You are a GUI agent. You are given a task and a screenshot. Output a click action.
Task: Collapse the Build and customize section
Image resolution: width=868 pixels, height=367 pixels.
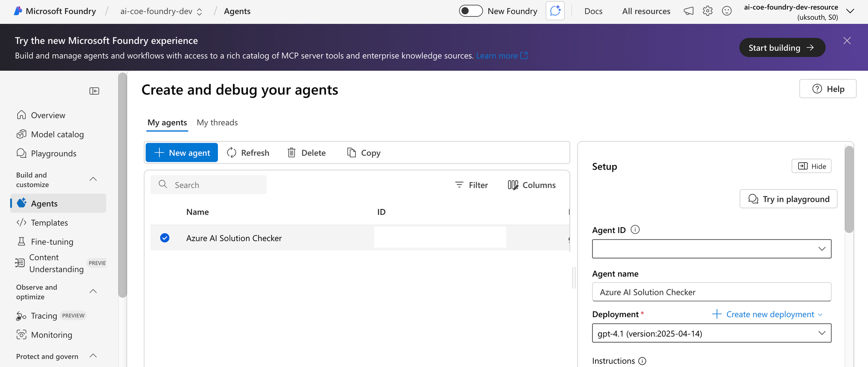point(93,180)
